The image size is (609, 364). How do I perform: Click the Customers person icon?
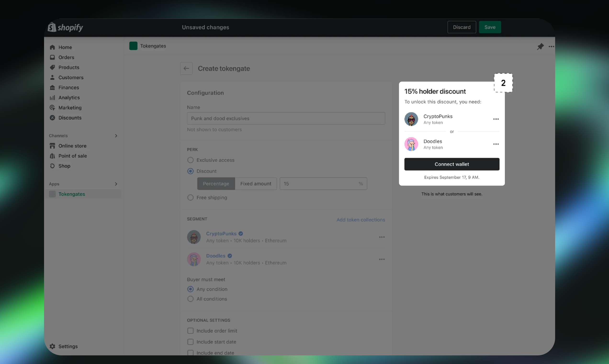tap(52, 77)
